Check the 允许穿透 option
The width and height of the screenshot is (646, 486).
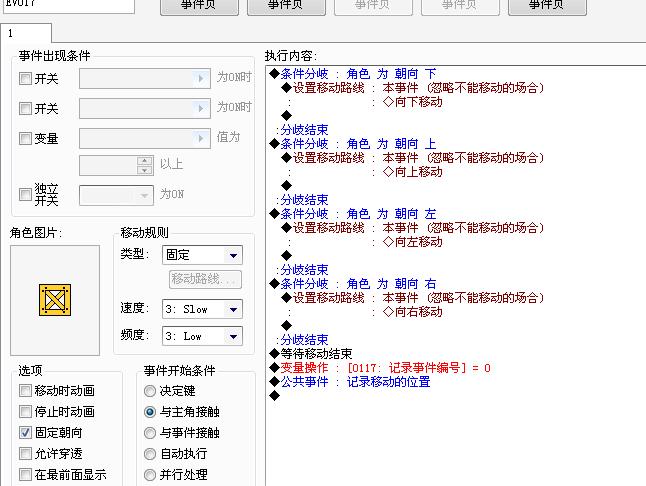[25, 453]
